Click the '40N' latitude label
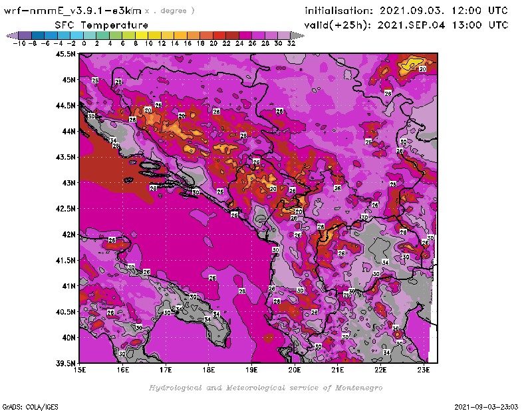The height and width of the screenshot is (411, 532). tap(68, 338)
